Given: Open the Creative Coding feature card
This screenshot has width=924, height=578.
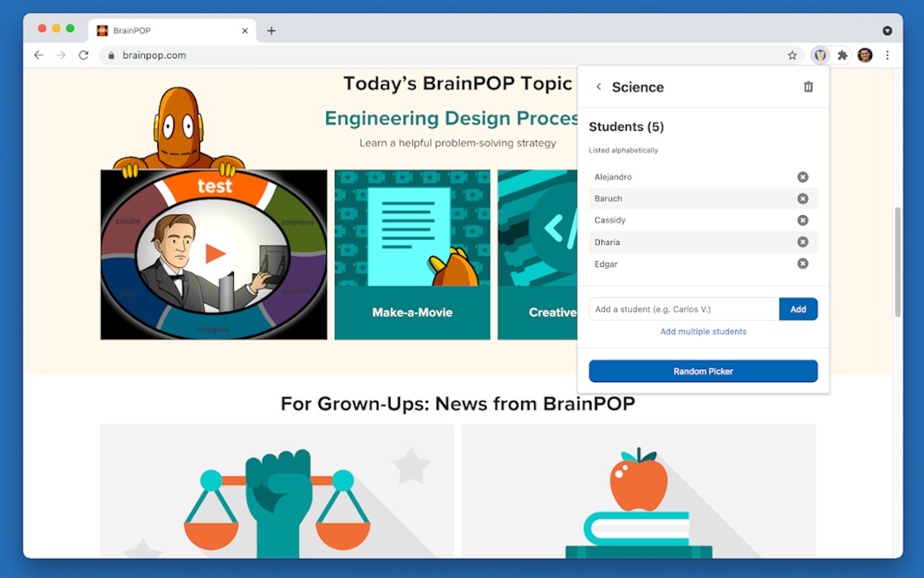Looking at the screenshot, I should point(537,254).
